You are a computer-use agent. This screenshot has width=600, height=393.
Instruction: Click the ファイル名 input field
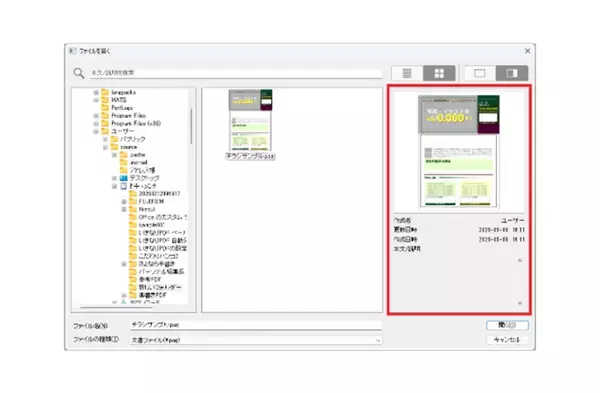coord(256,325)
